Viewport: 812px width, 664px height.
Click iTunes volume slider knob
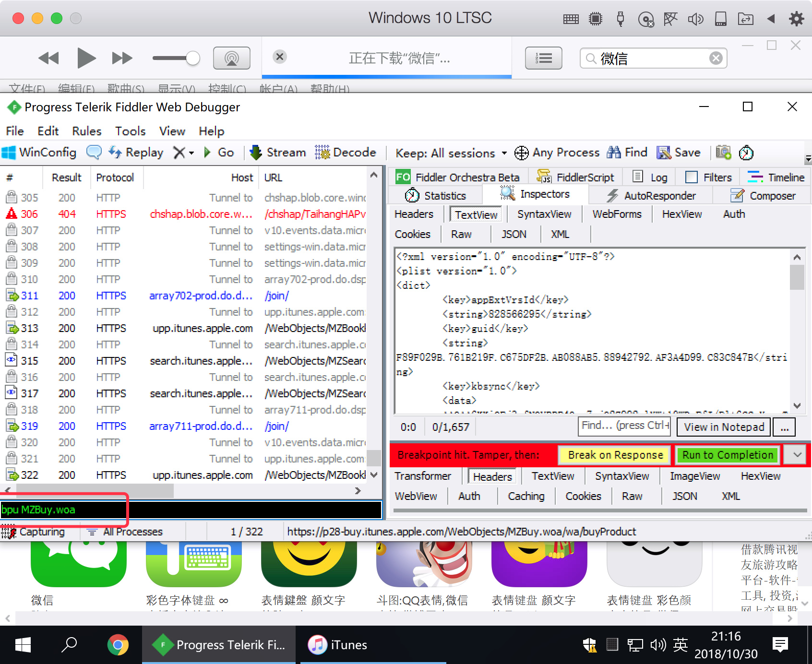click(193, 58)
